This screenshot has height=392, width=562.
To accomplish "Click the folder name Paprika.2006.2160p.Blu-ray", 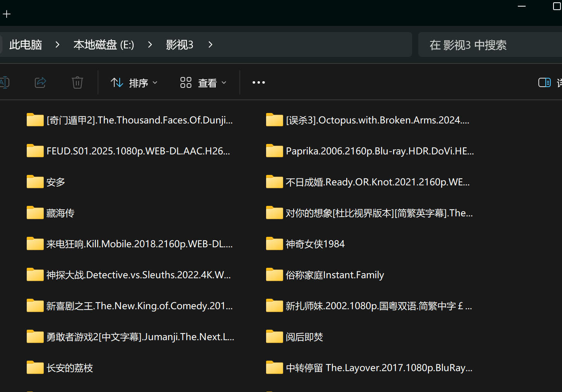I will click(x=380, y=151).
